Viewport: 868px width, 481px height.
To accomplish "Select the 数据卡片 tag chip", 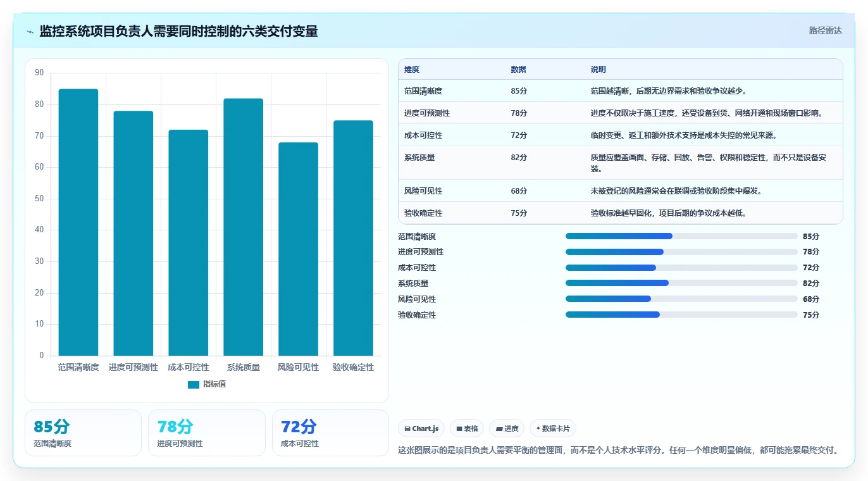I will click(553, 428).
